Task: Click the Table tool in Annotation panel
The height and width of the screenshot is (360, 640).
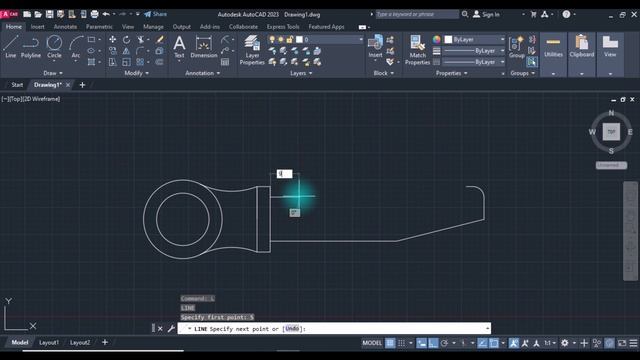Action: [x=225, y=62]
